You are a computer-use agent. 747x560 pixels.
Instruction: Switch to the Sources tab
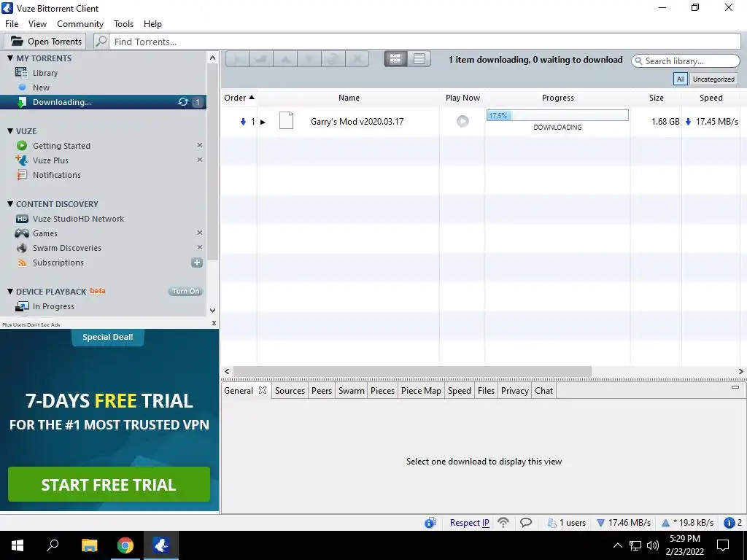click(290, 391)
